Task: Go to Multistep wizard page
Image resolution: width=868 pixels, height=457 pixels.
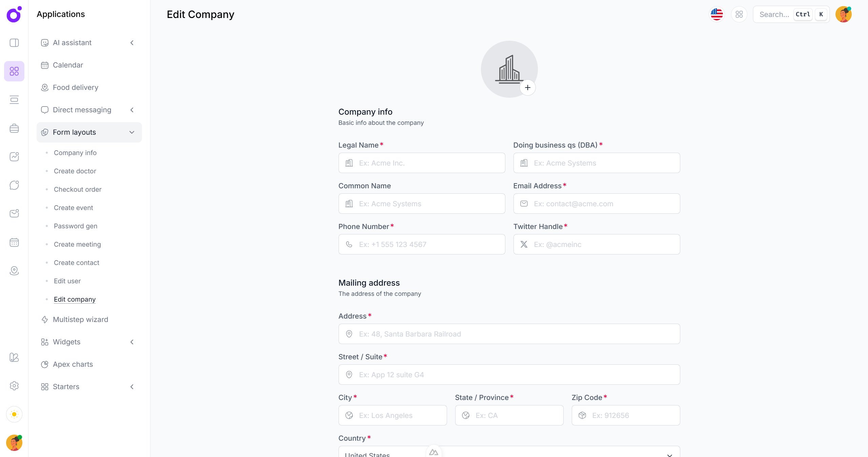Action: tap(80, 320)
